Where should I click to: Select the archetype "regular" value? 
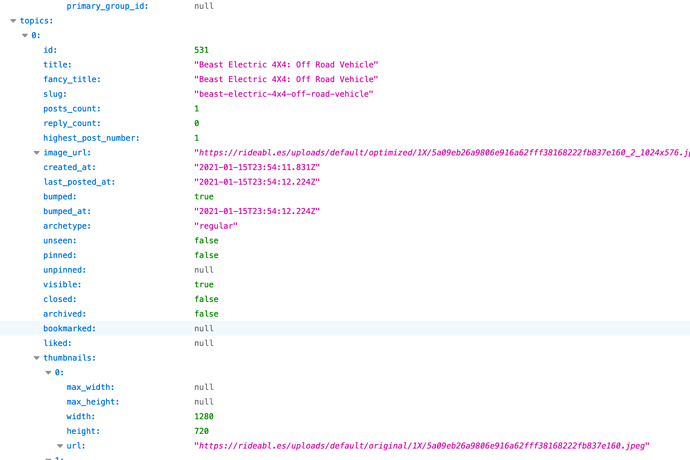pyautogui.click(x=216, y=226)
